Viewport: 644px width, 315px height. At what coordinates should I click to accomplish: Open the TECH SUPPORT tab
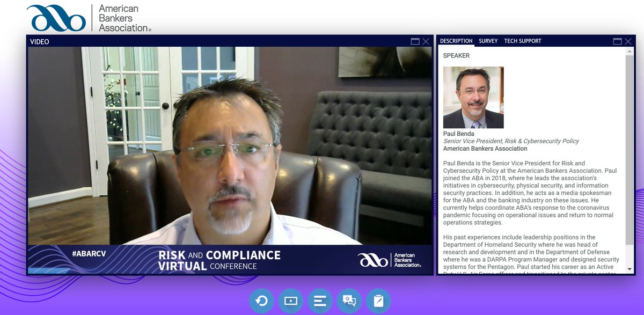tap(523, 41)
